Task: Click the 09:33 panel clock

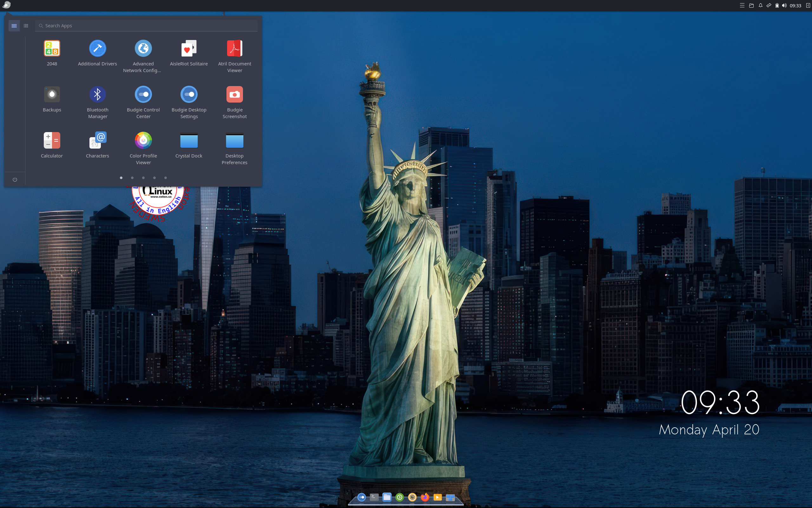Action: point(795,5)
